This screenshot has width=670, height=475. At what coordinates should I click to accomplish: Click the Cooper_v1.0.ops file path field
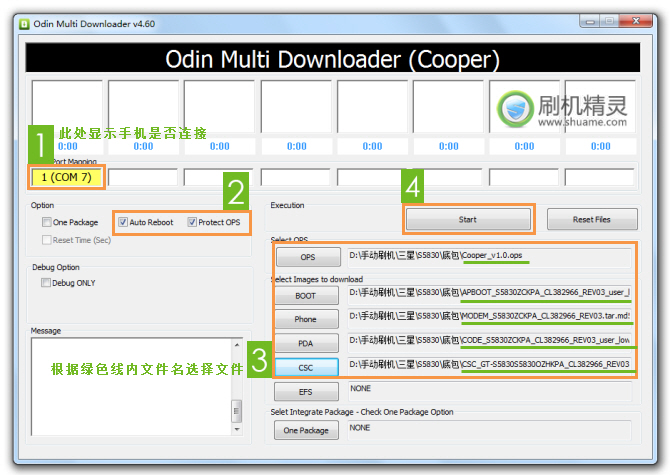tap(490, 256)
